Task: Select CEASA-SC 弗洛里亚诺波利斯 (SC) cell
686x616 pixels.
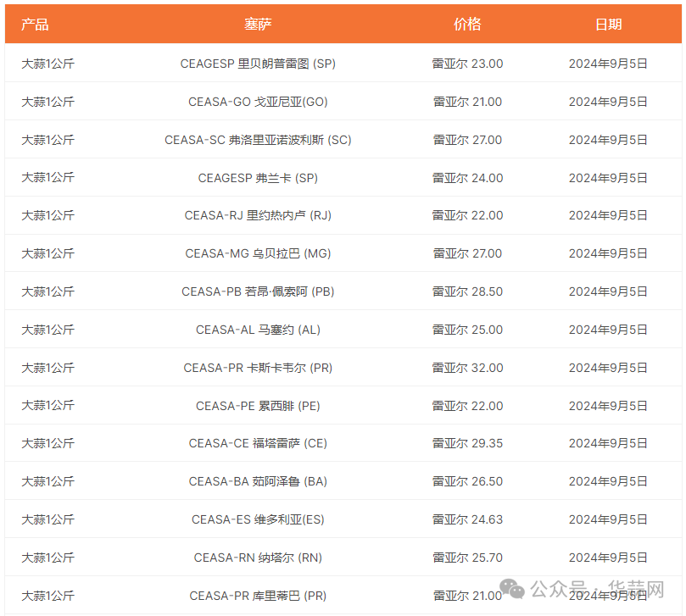Action: tap(258, 140)
